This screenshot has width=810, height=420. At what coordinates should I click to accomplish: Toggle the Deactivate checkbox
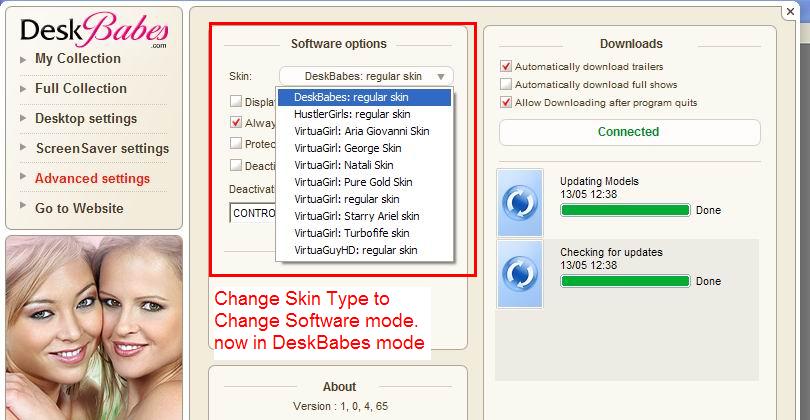click(x=236, y=165)
